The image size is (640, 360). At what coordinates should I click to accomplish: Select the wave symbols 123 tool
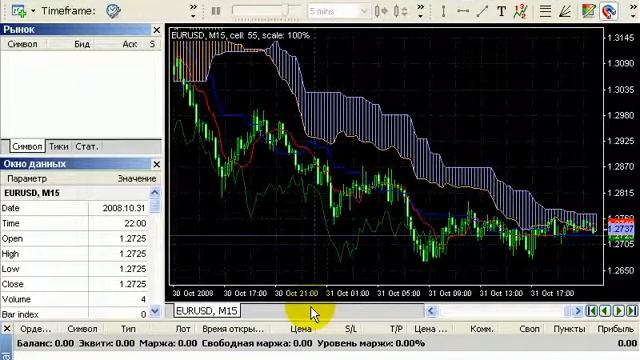520,11
